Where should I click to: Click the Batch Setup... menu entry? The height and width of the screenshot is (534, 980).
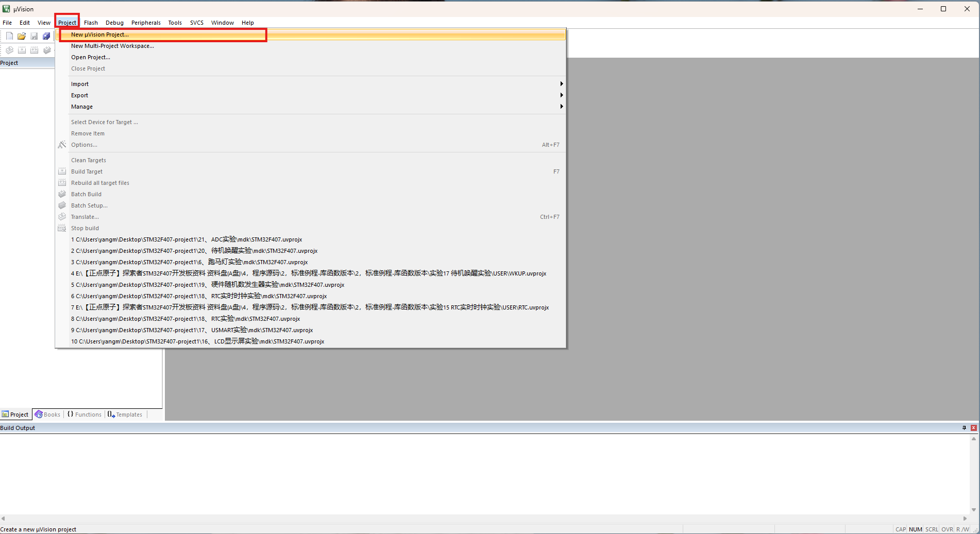pos(311,205)
